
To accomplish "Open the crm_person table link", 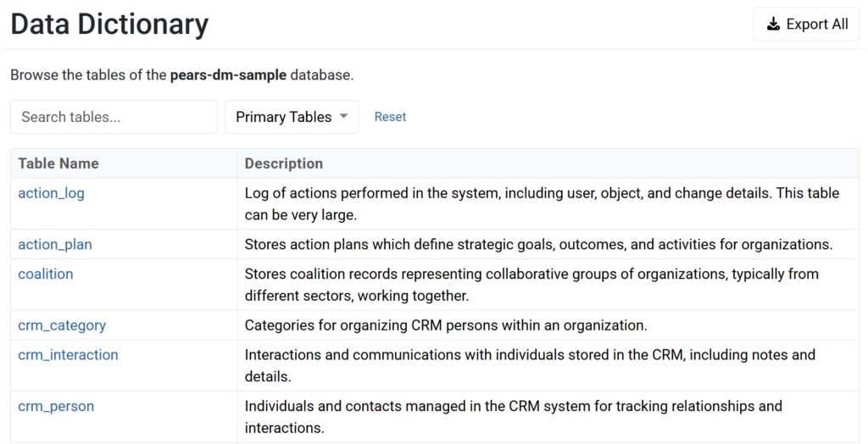I will (x=56, y=406).
